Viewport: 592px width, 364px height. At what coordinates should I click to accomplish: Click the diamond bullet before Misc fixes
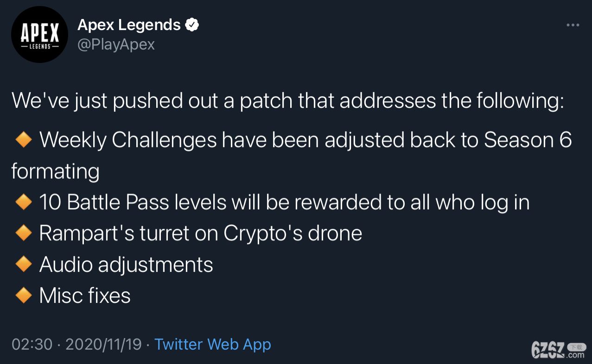tap(23, 295)
